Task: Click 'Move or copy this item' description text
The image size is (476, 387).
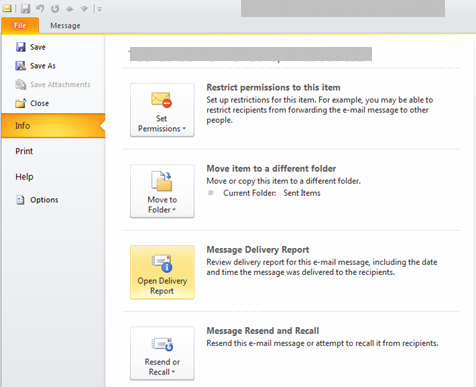Action: coord(283,181)
